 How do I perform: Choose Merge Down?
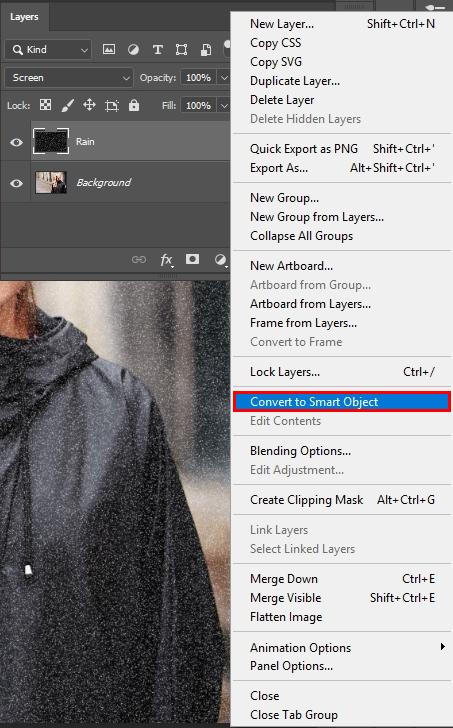point(284,579)
